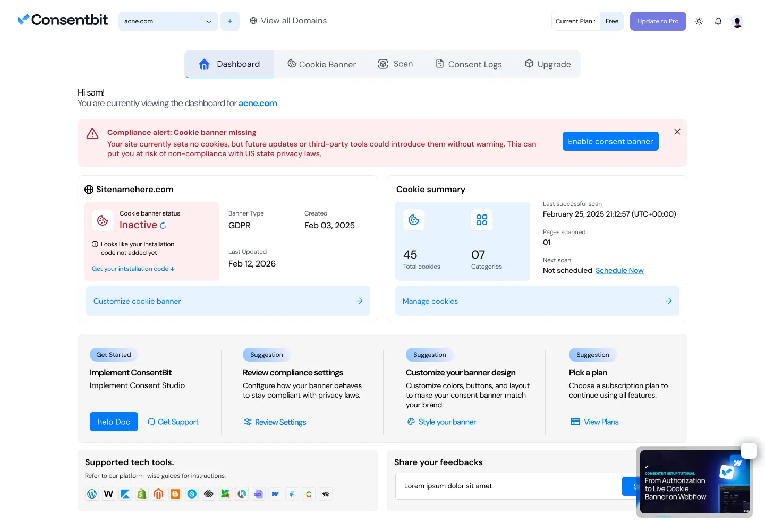
Task: Click the 'GDPR' banner type value
Action: (240, 226)
